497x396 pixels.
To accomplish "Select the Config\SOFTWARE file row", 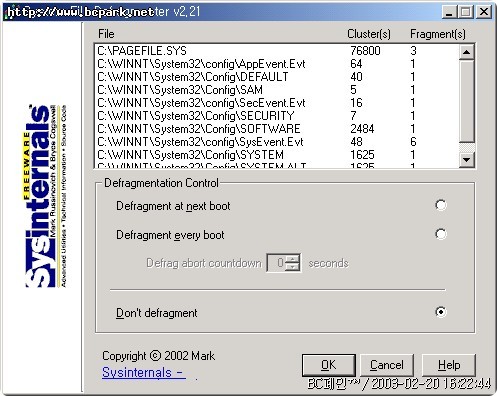I will click(x=277, y=129).
